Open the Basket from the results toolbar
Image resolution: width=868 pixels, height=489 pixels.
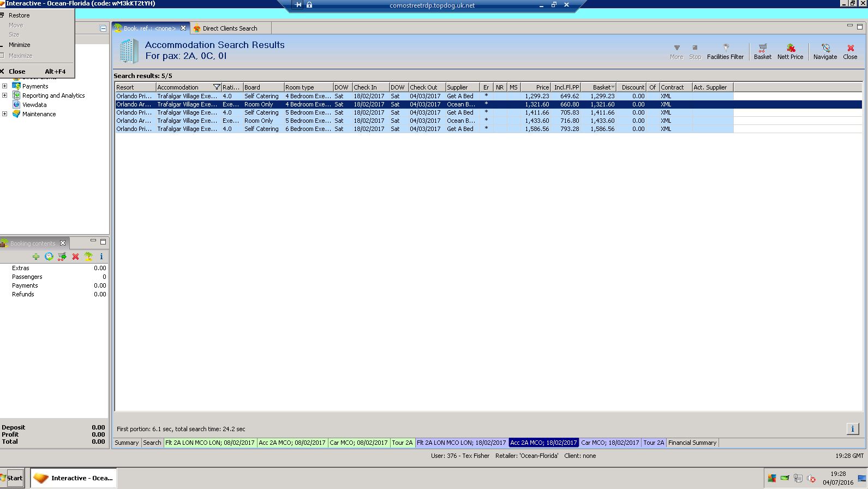(x=763, y=52)
